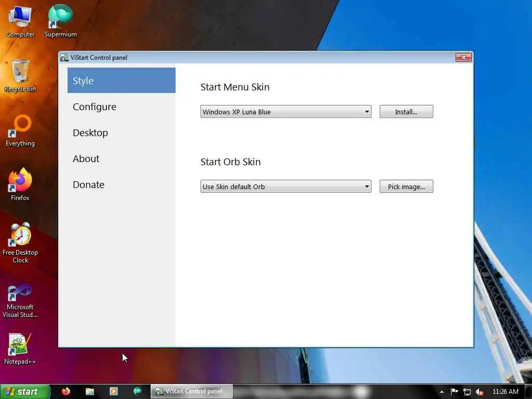Open the Computer desktop icon

pos(20,21)
